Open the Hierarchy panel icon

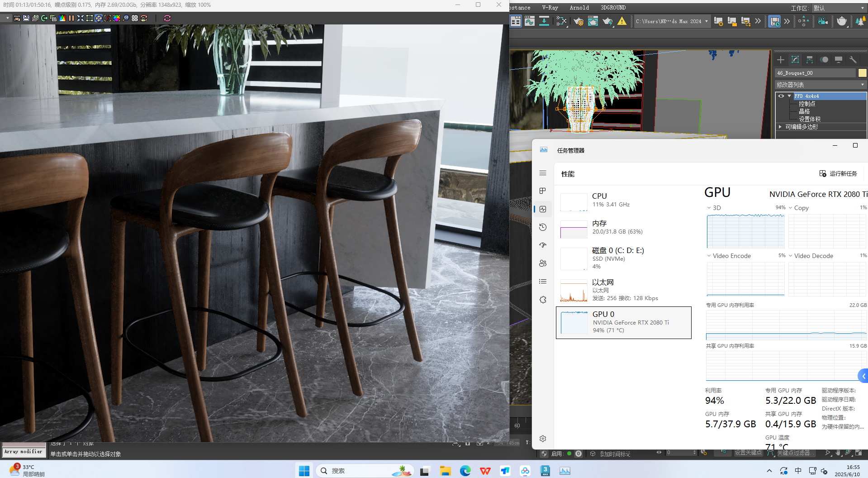tap(810, 60)
